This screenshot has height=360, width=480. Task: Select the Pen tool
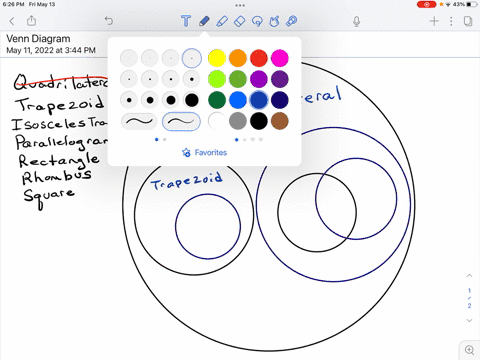204,21
